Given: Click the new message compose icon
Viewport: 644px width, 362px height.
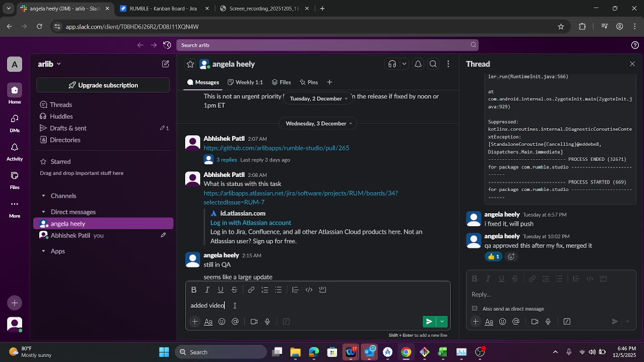Looking at the screenshot, I should tap(166, 64).
